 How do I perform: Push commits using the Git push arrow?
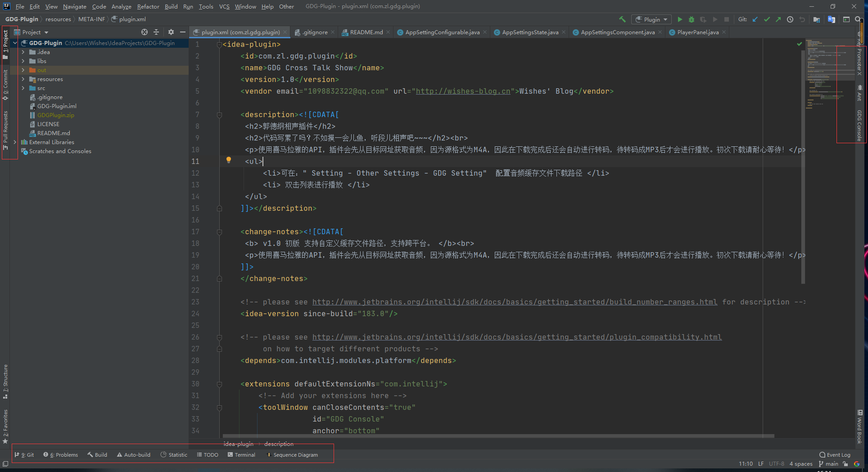pyautogui.click(x=778, y=19)
